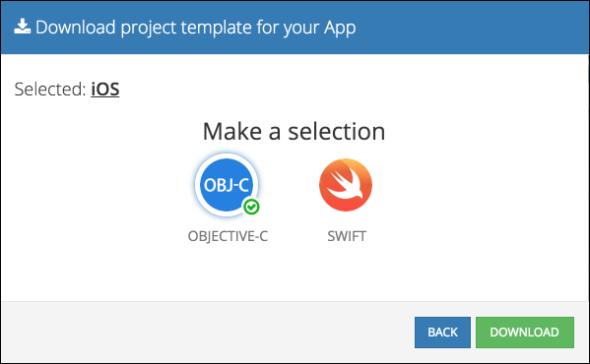Click the dialog title "Download project template for your App"
This screenshot has height=364, width=590.
195,28
